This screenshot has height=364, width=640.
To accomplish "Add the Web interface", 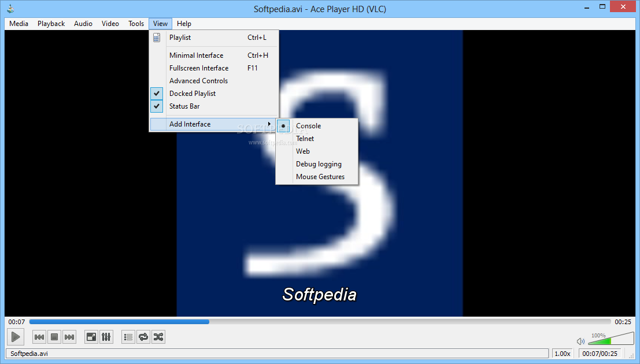I will [317, 151].
